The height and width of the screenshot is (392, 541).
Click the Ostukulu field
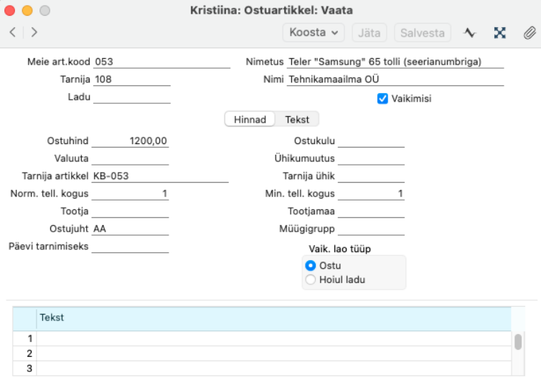371,141
